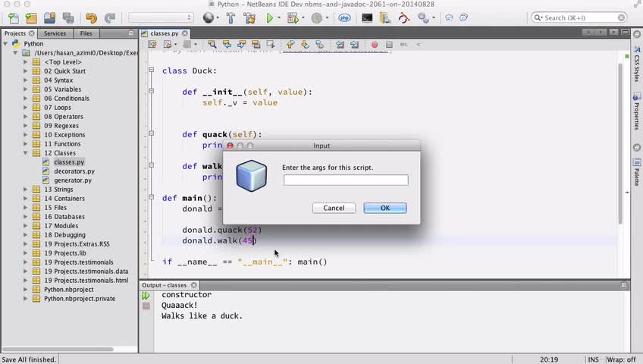Open the terminal icon in toolbar
The width and height of the screenshot is (643, 364).
click(x=367, y=17)
